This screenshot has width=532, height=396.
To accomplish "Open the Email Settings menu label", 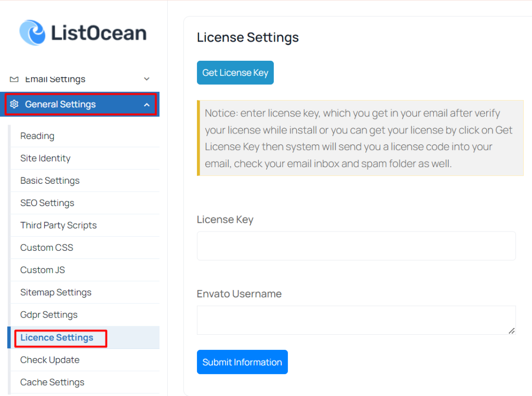I will 55,79.
